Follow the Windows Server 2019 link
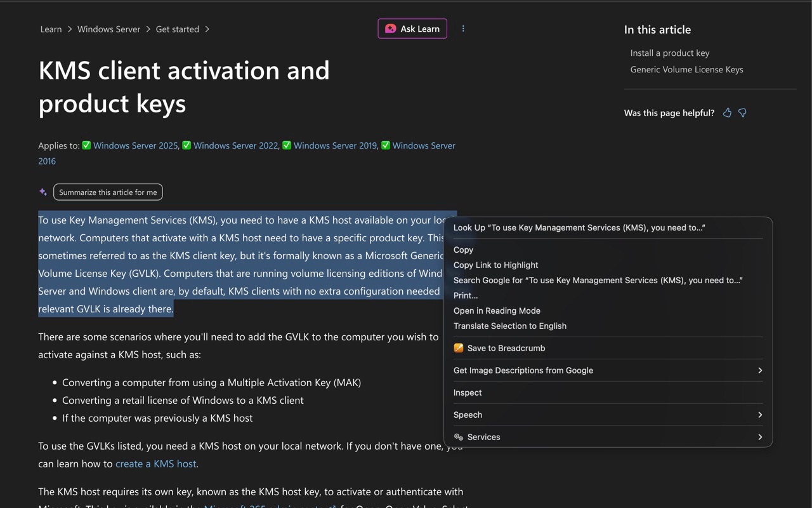This screenshot has height=508, width=812. point(335,145)
